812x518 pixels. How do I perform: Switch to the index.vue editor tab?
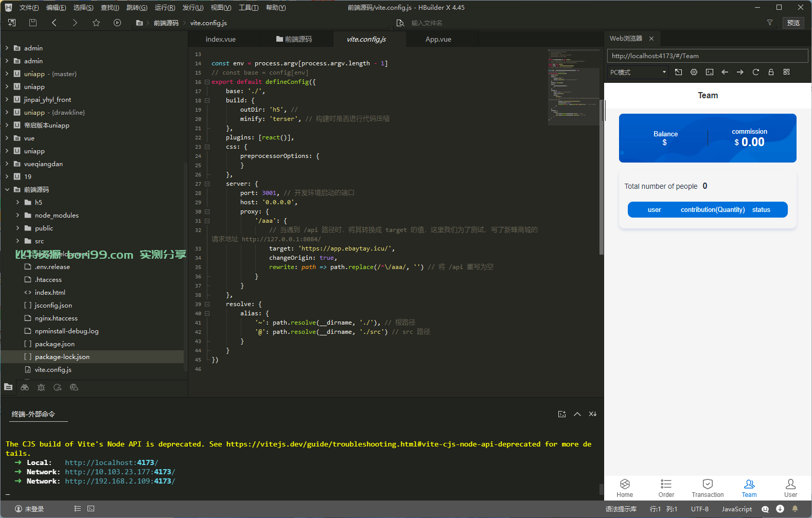click(221, 39)
